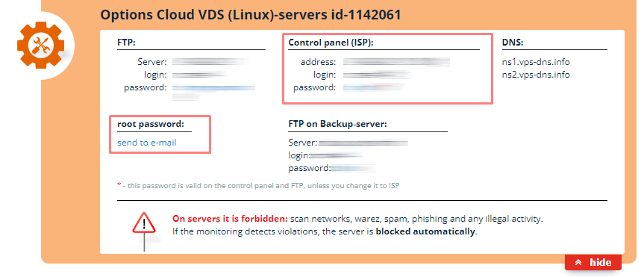
Task: Select the ns1.vps-dns.info DNS entry
Action: [536, 62]
